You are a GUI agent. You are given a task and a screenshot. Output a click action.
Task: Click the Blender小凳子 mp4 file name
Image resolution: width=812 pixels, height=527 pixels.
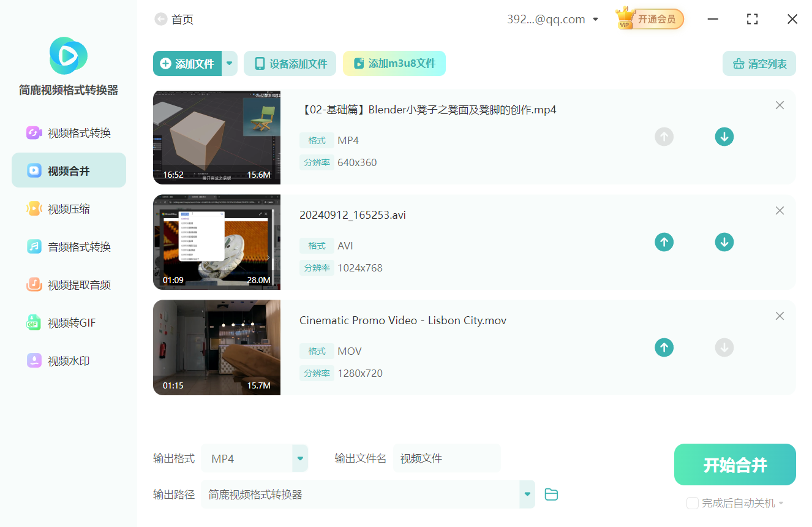point(428,110)
